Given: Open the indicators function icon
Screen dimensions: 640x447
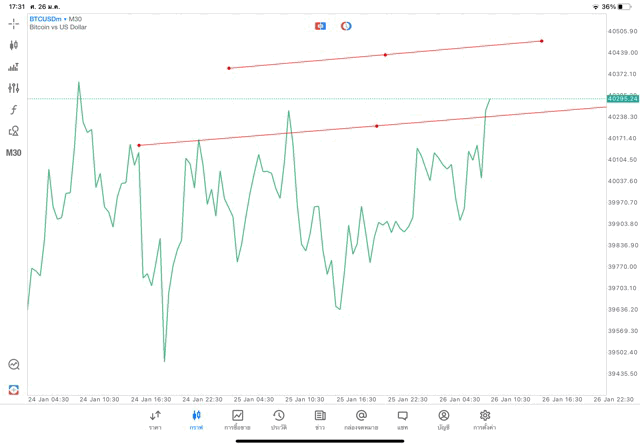Looking at the screenshot, I should [x=14, y=110].
